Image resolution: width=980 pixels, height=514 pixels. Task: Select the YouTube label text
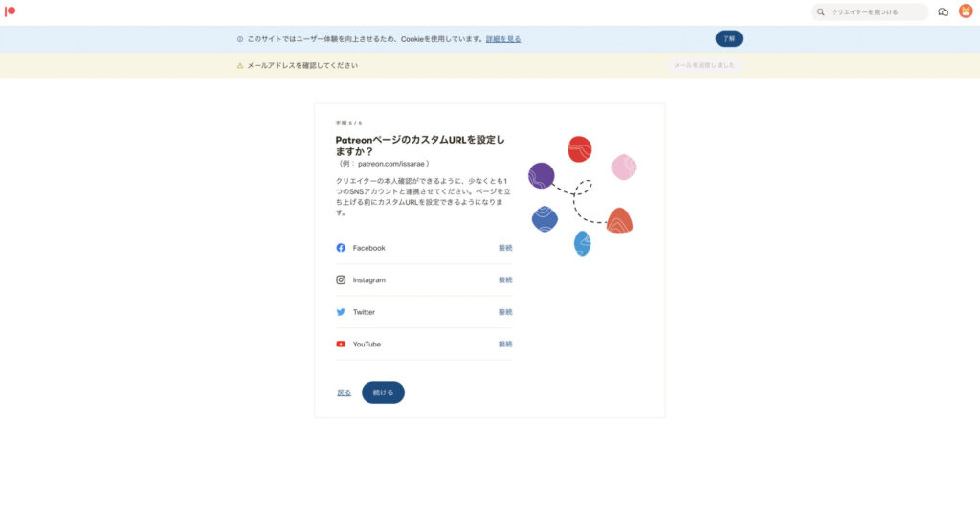click(x=367, y=344)
